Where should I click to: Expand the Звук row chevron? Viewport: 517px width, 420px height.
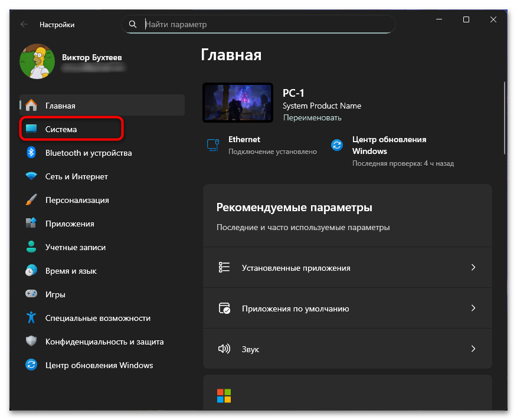473,349
